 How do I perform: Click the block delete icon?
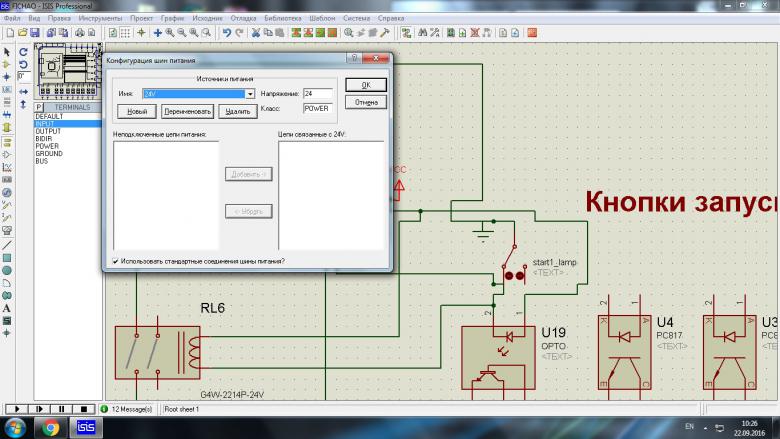pyautogui.click(x=333, y=33)
